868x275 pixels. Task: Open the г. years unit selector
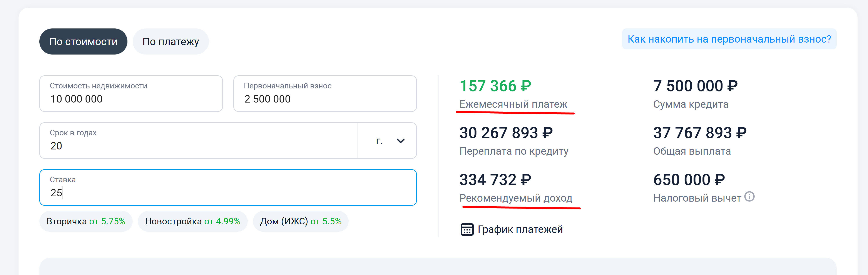[x=380, y=141]
